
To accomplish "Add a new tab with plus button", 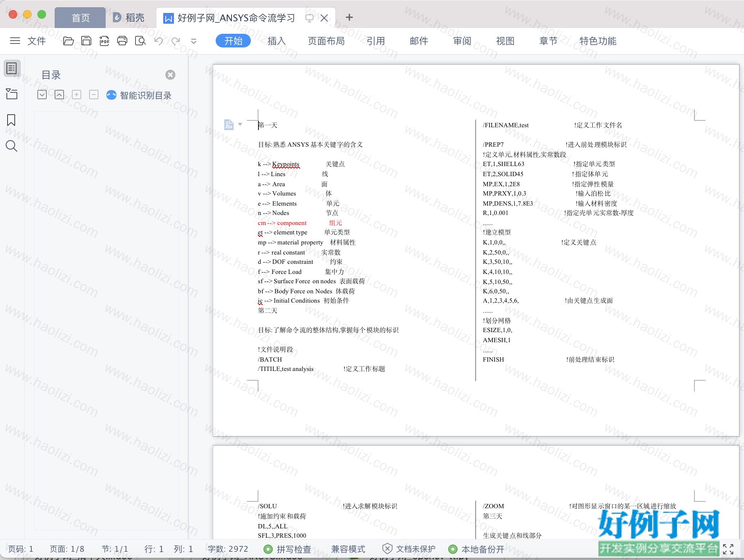I will pyautogui.click(x=349, y=17).
